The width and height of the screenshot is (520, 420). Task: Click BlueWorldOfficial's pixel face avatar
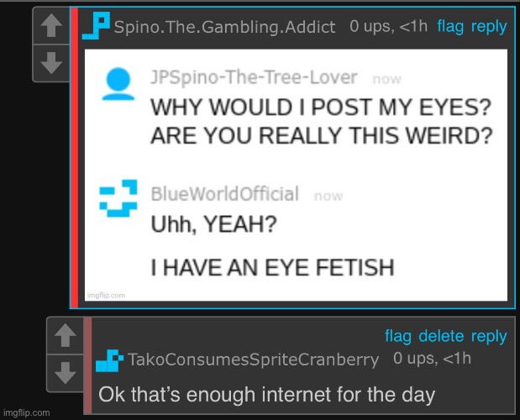point(118,198)
